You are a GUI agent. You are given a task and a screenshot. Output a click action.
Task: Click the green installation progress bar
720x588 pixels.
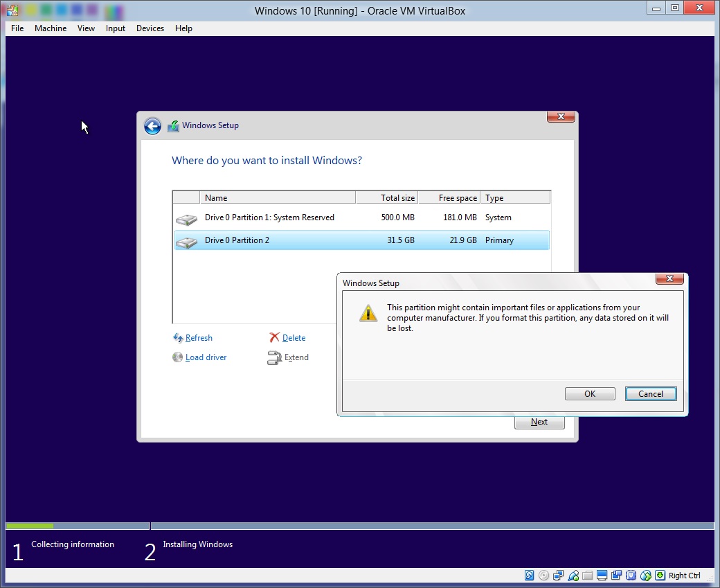coord(30,526)
